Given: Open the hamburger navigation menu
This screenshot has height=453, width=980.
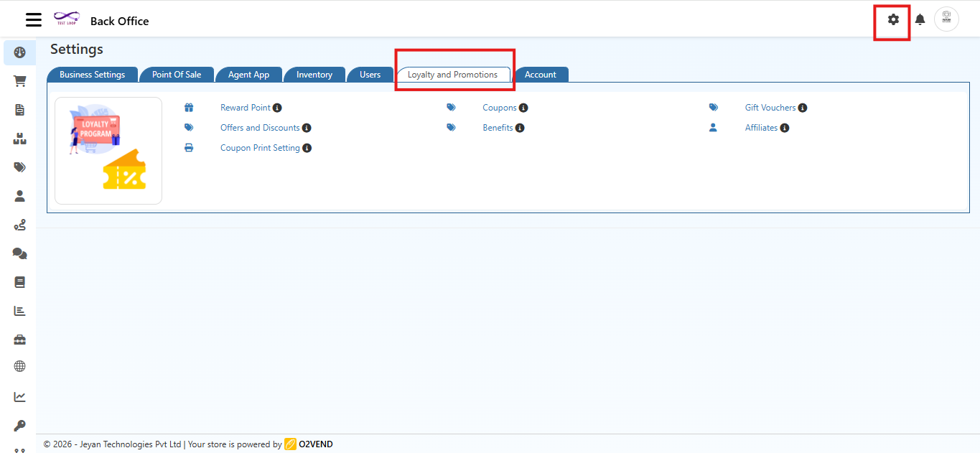Looking at the screenshot, I should (33, 19).
